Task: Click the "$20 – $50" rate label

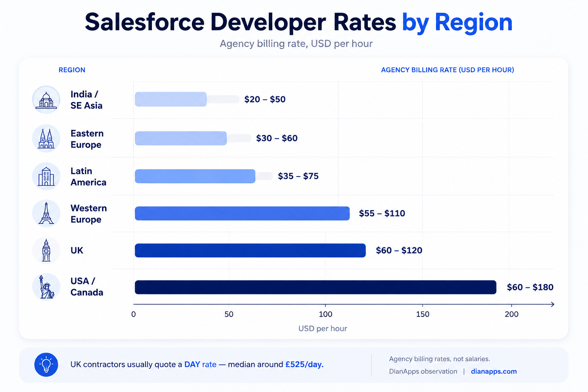Action: click(265, 100)
